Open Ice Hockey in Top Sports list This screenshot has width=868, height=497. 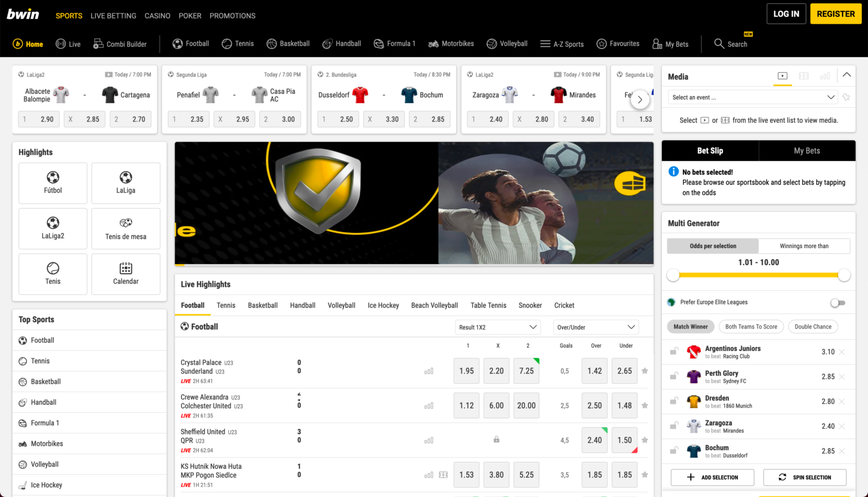(x=89, y=485)
